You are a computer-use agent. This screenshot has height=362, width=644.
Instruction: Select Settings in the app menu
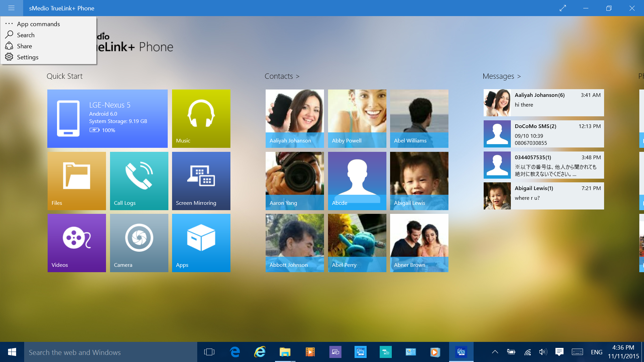pyautogui.click(x=28, y=57)
